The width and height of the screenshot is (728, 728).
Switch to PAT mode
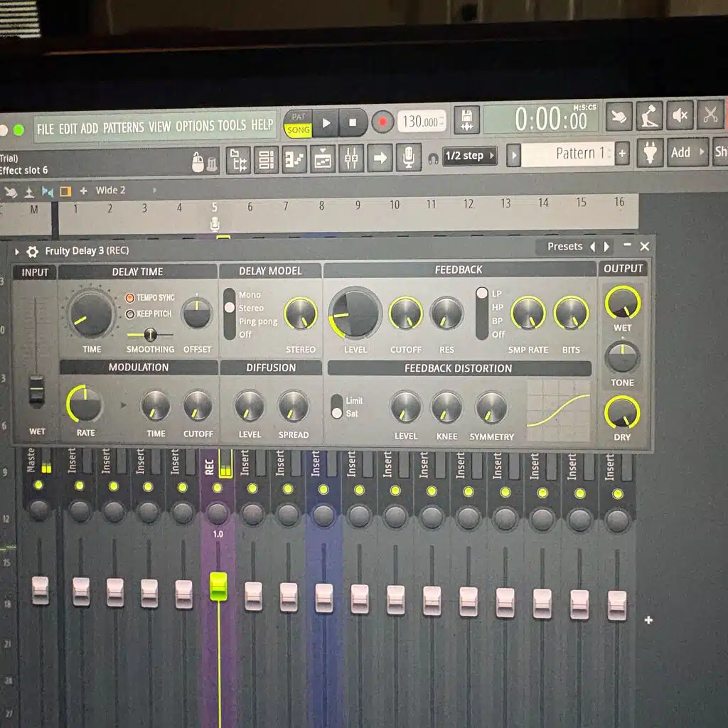pyautogui.click(x=298, y=117)
